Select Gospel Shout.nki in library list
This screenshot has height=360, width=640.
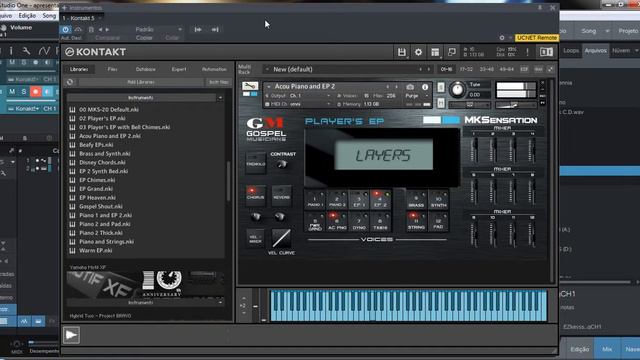(100, 207)
